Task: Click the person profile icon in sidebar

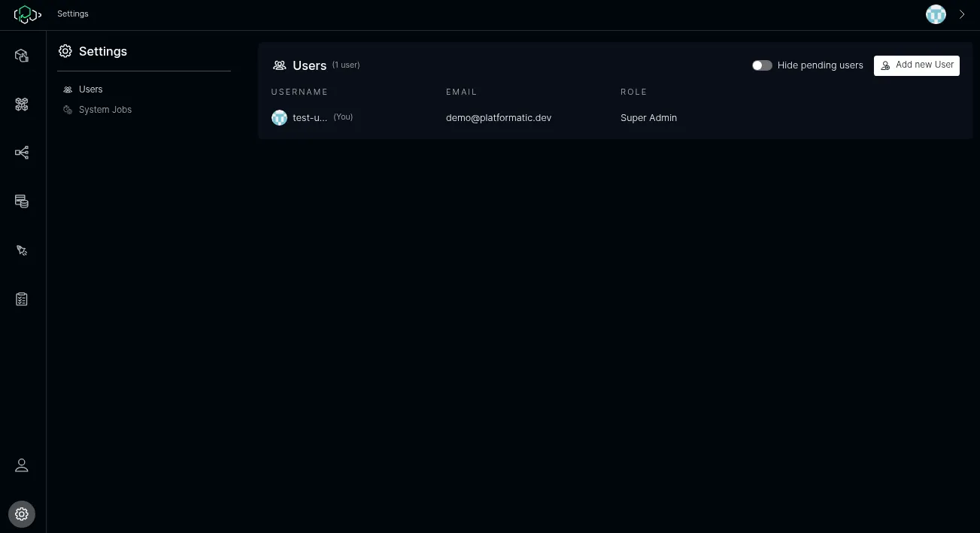Action: (x=22, y=465)
